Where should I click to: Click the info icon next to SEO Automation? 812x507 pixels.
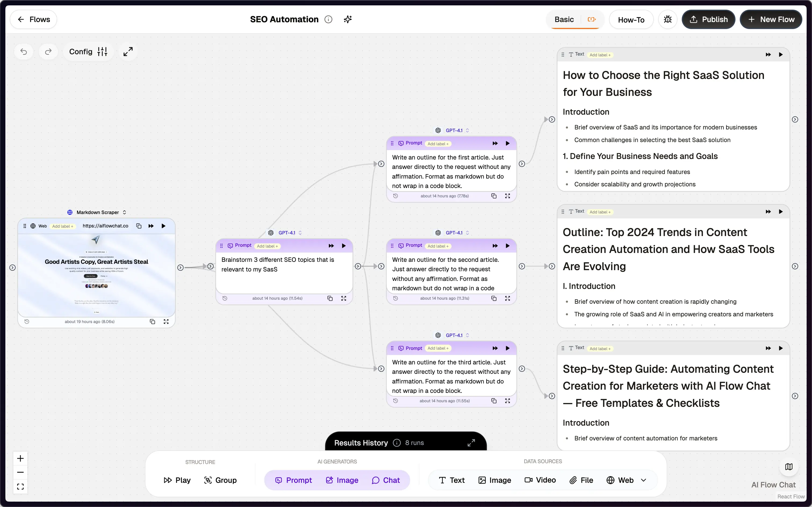[328, 19]
